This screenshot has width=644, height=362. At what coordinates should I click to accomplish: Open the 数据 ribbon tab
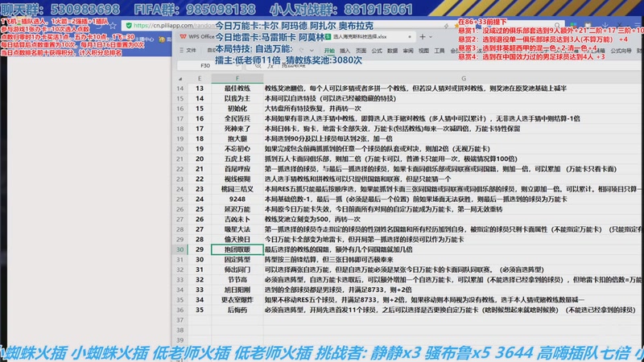tap(392, 51)
